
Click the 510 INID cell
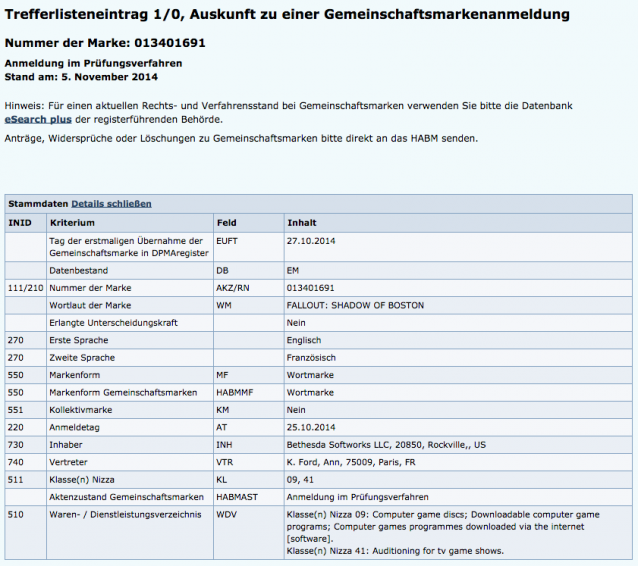pyautogui.click(x=26, y=533)
